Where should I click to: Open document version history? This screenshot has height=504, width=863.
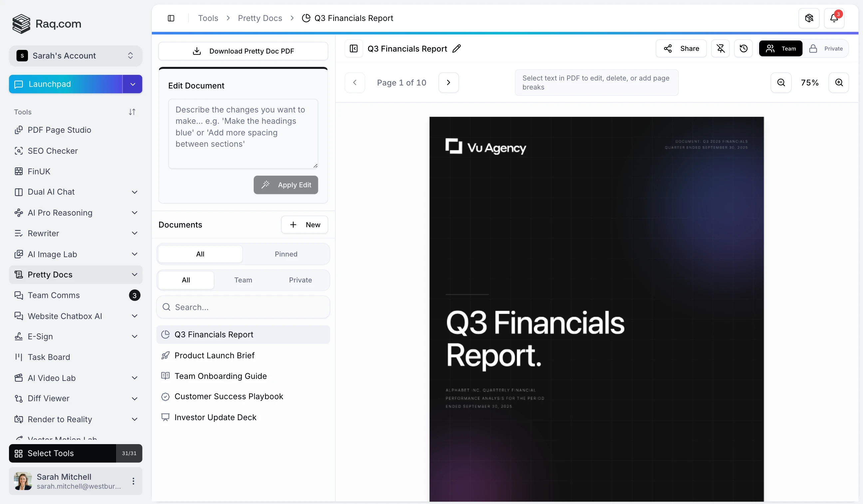[744, 48]
